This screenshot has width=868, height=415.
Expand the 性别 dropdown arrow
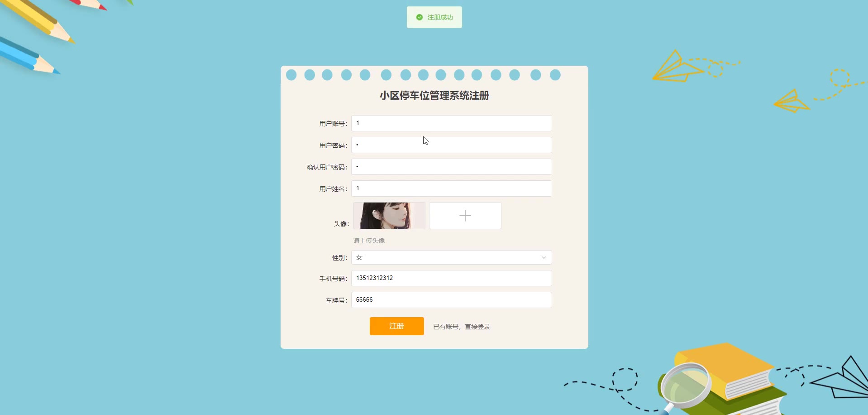[544, 257]
